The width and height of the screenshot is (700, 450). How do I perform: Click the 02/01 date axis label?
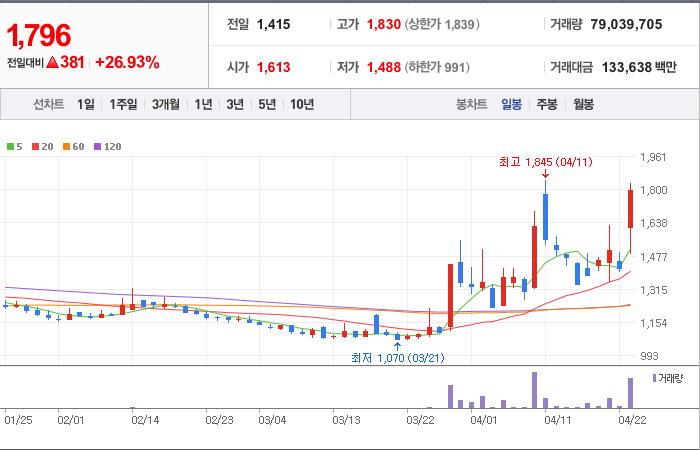(x=71, y=420)
